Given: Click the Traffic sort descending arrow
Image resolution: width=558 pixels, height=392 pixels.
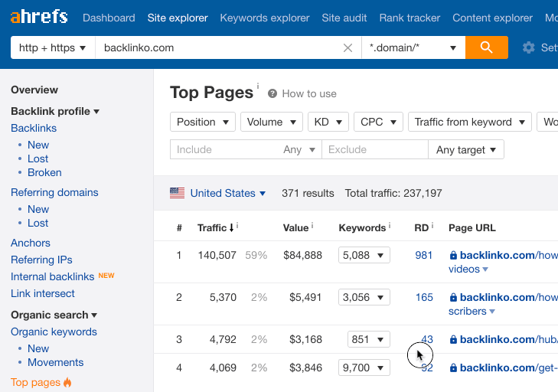Looking at the screenshot, I should (231, 228).
